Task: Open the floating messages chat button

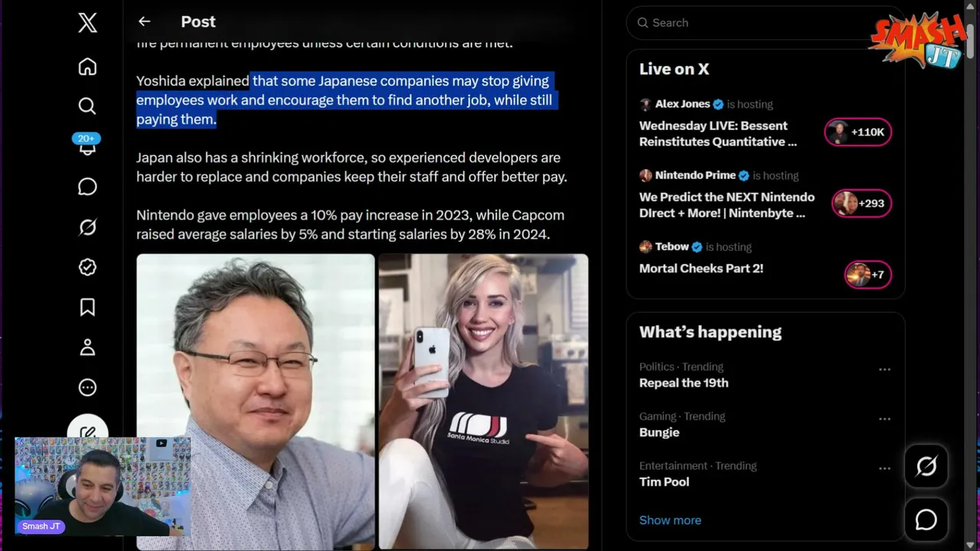Action: pyautogui.click(x=926, y=520)
